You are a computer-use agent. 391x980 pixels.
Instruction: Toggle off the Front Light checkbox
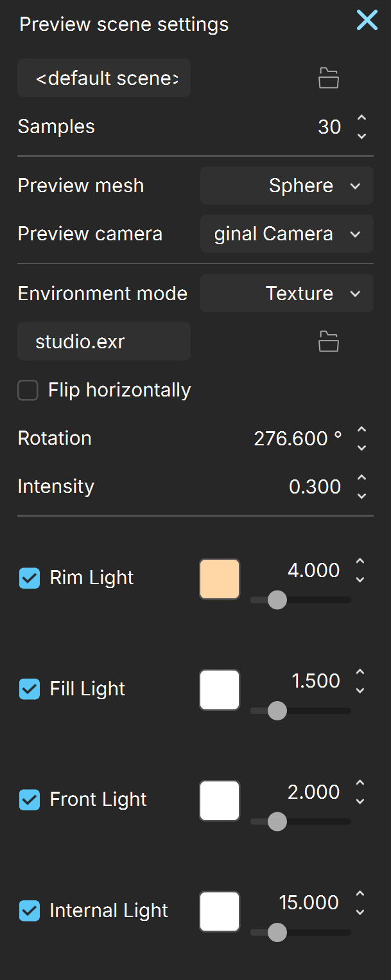click(30, 799)
